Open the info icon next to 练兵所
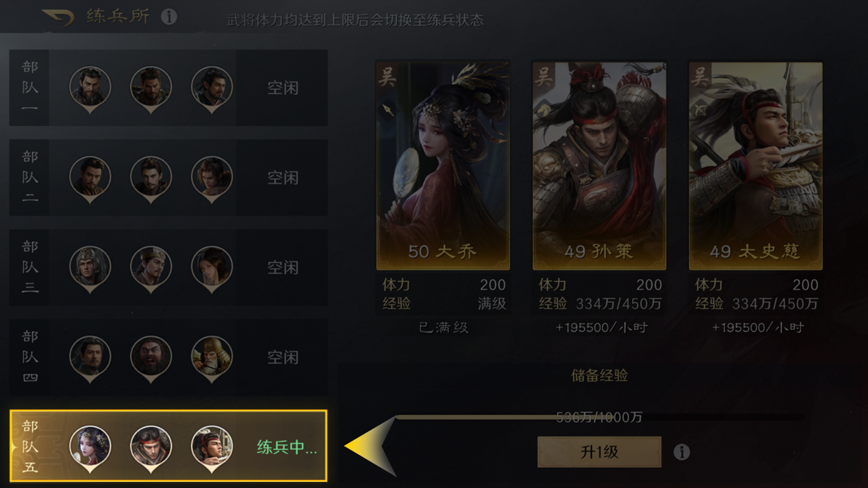This screenshot has height=488, width=868. 169,16
